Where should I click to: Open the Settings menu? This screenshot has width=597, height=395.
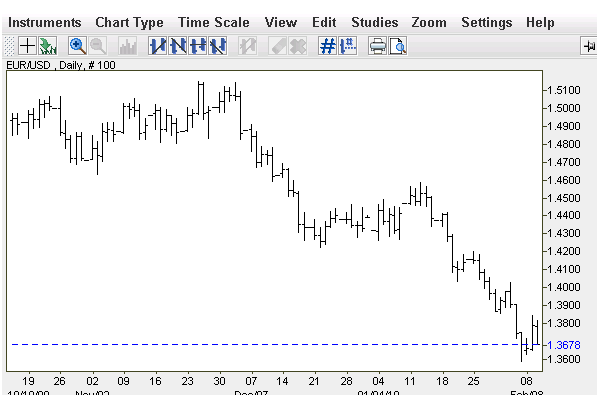(x=487, y=22)
